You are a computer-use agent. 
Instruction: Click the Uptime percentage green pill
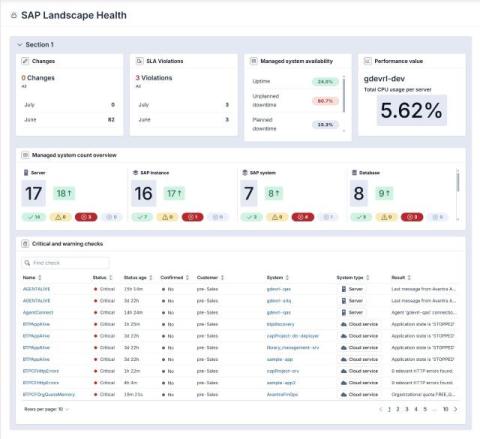click(x=325, y=82)
